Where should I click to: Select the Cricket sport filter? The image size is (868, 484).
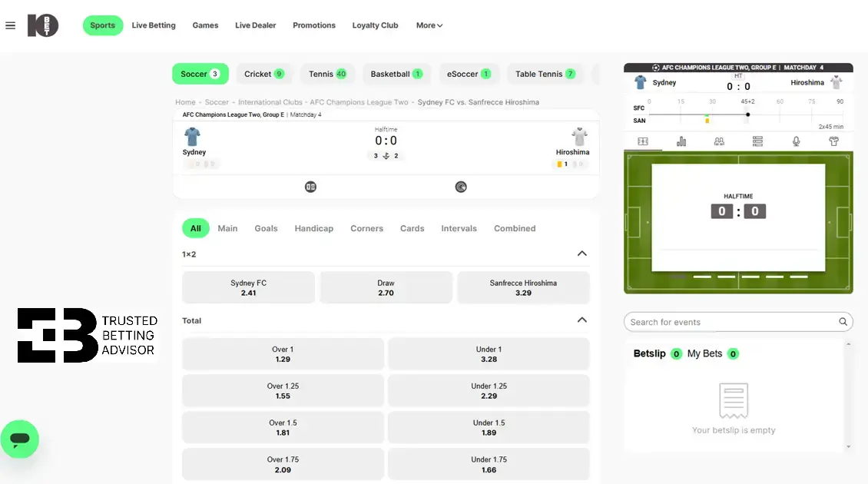pyautogui.click(x=264, y=74)
